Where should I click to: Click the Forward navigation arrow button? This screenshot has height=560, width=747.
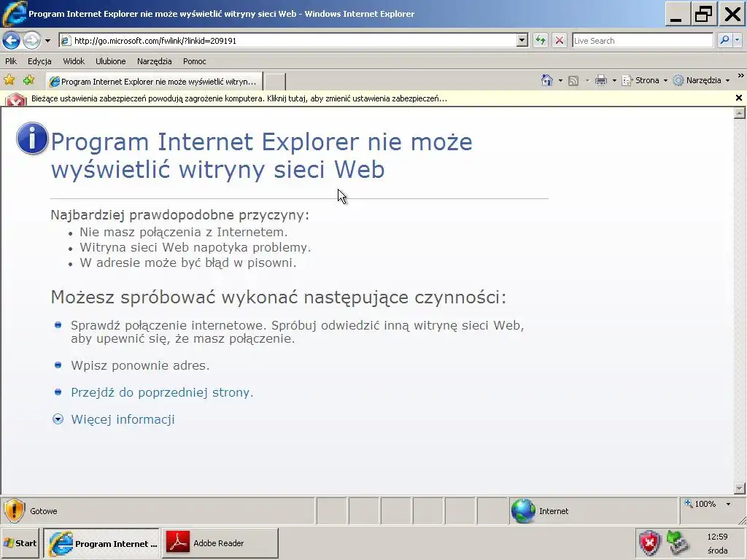(x=32, y=41)
